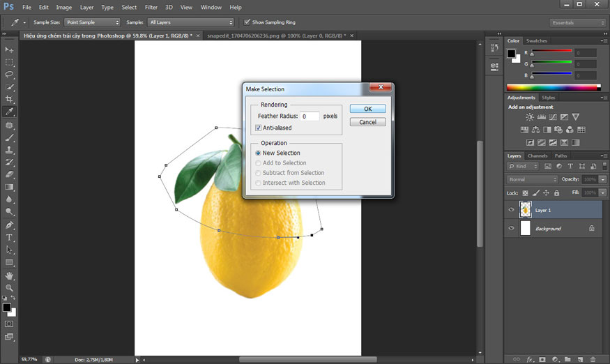Switch to the Swatches tab
Screen dimensions: 610x364
point(537,40)
